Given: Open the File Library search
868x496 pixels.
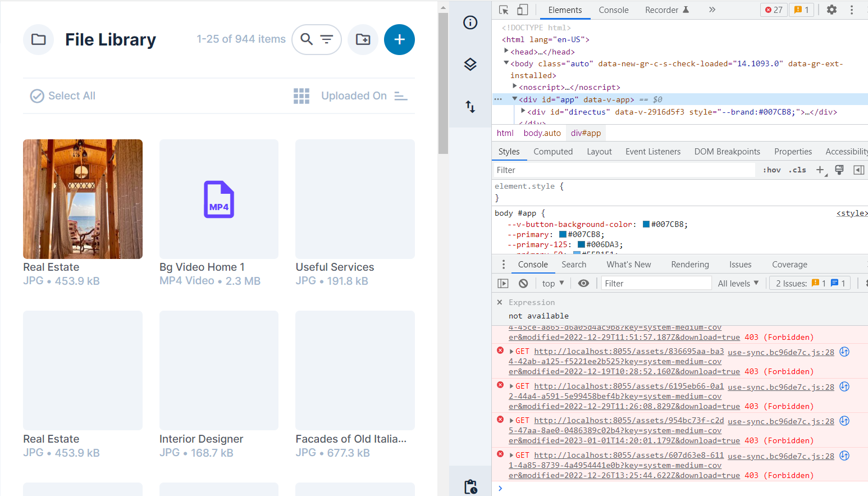Looking at the screenshot, I should click(x=306, y=39).
